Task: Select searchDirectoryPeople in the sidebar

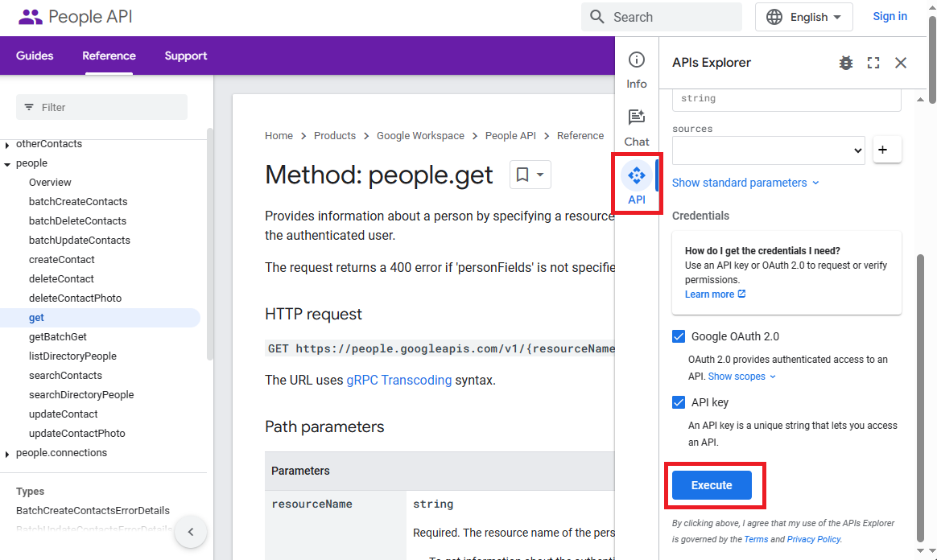Action: click(x=81, y=394)
